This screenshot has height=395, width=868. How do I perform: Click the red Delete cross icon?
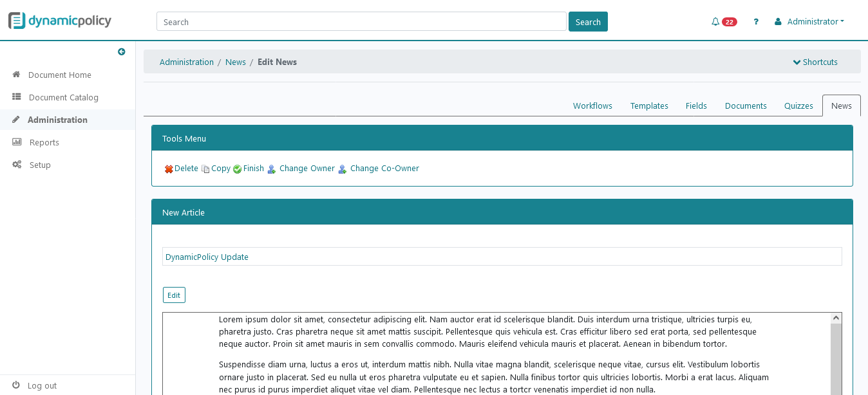pyautogui.click(x=169, y=169)
